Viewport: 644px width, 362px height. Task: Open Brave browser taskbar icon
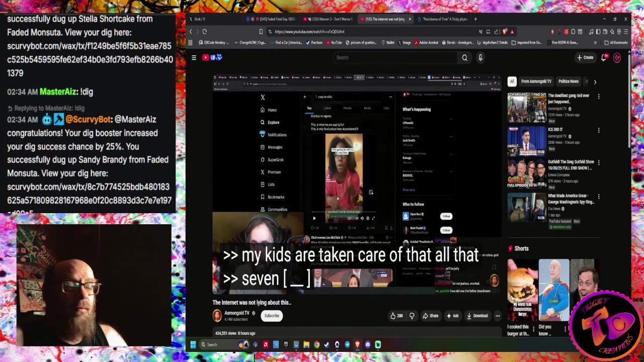[x=357, y=344]
